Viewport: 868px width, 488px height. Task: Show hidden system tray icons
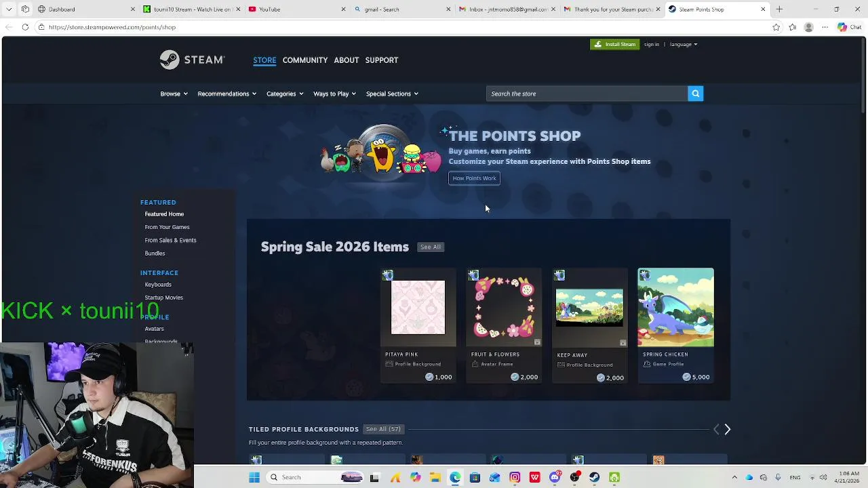coord(734,477)
